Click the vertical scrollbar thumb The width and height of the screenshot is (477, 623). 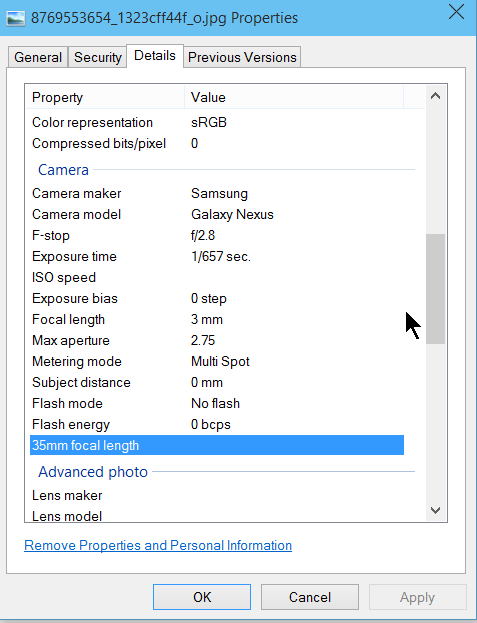[x=435, y=289]
